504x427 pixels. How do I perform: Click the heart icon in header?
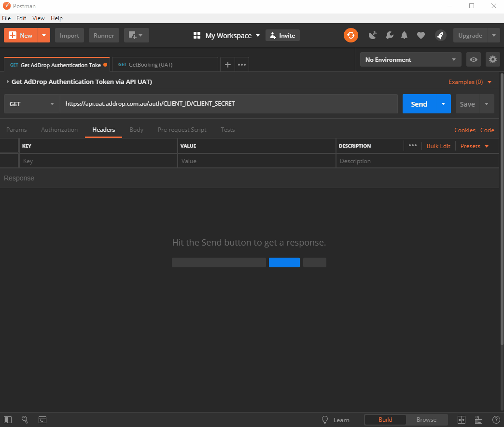pos(421,35)
